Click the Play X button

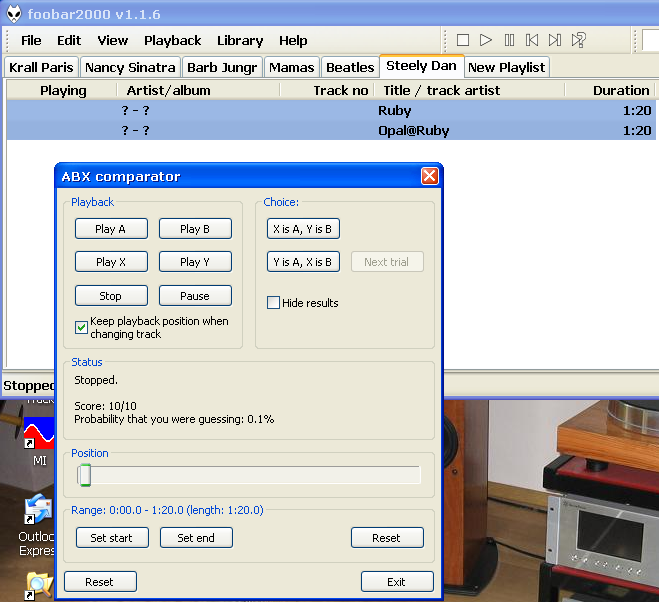pos(111,262)
